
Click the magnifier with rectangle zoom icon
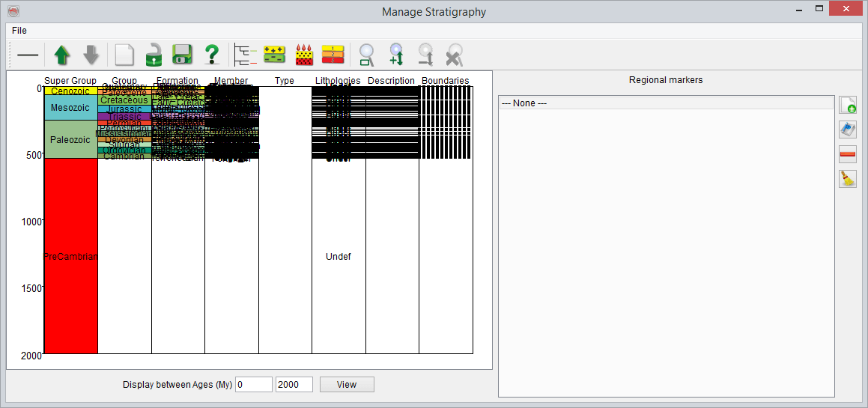click(x=366, y=55)
